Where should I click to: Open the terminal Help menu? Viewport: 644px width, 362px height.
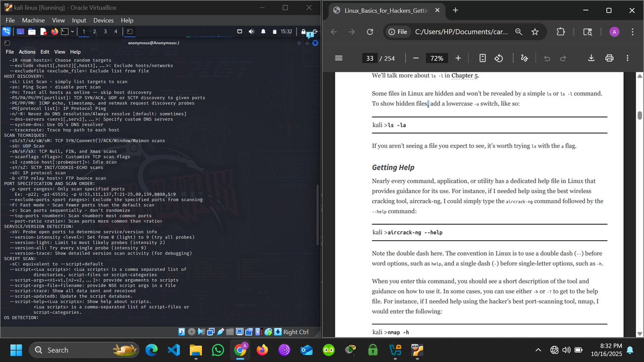tap(75, 52)
